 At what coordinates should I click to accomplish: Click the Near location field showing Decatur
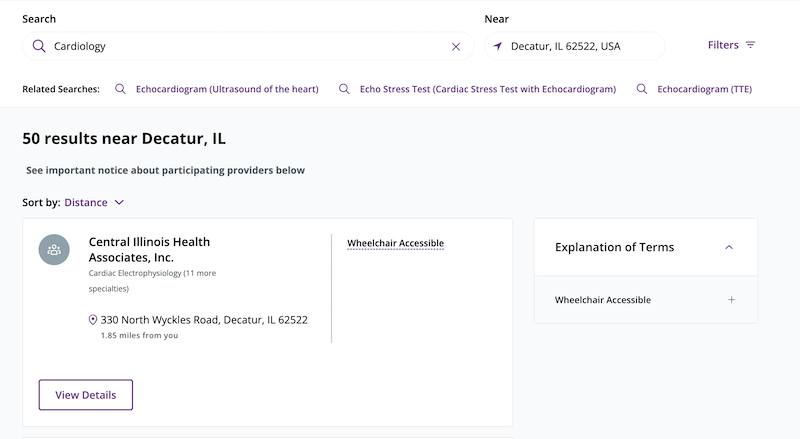(580, 46)
